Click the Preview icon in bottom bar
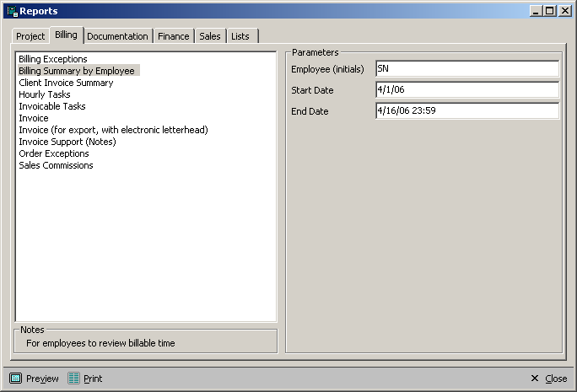This screenshot has height=392, width=577. click(x=15, y=379)
